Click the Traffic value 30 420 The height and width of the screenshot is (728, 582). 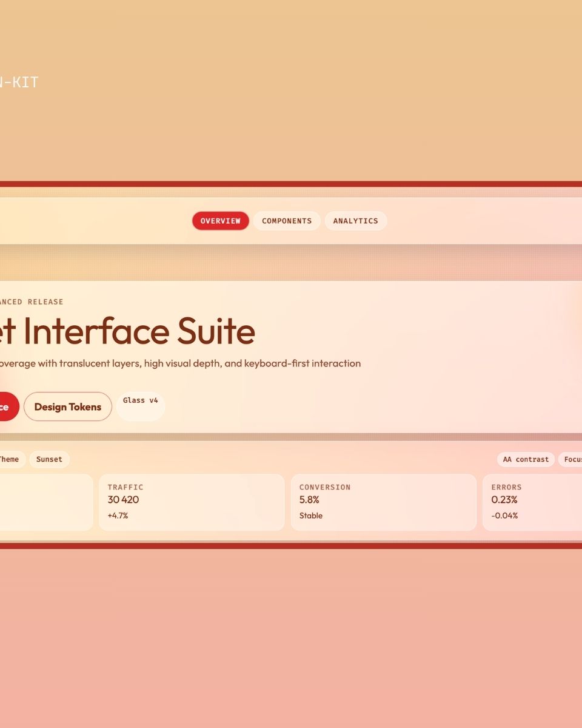(123, 500)
